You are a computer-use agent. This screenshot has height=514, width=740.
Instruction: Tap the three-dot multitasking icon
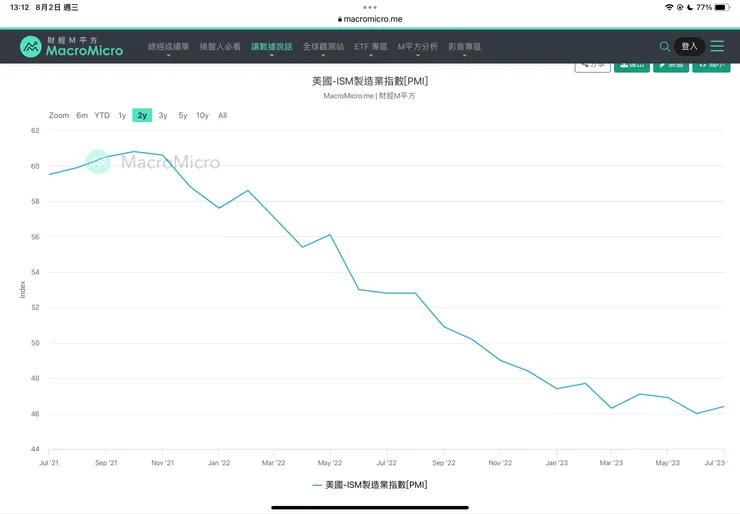(370, 7)
